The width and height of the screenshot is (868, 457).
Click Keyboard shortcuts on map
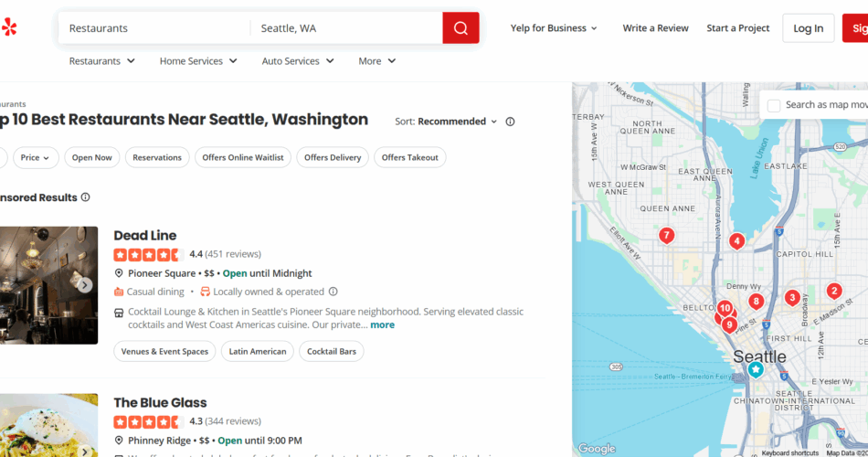(x=790, y=453)
